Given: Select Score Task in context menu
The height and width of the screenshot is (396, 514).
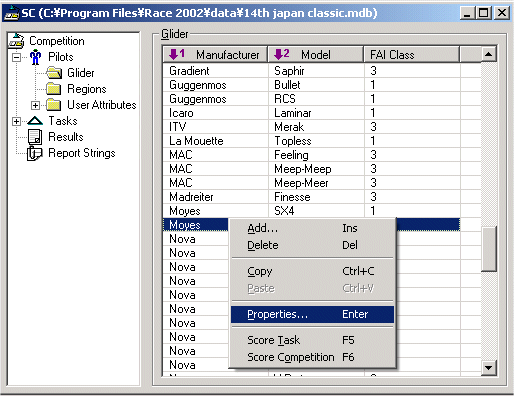Looking at the screenshot, I should 312,340.
